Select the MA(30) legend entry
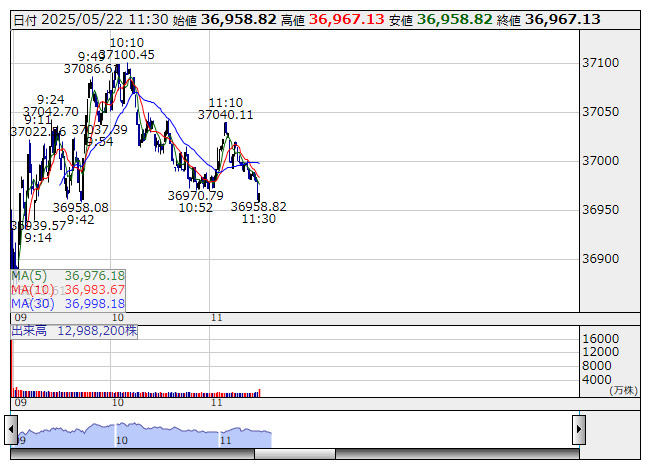653x470 pixels. coord(68,304)
